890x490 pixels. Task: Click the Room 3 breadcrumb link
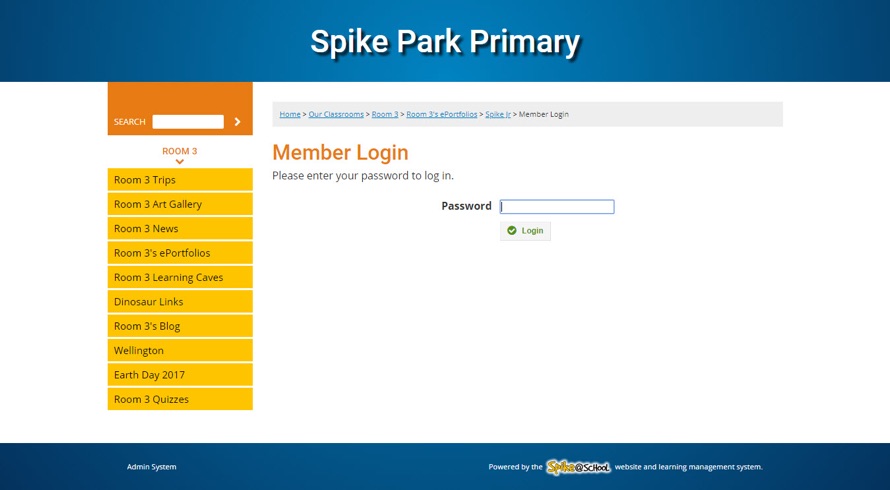[385, 114]
